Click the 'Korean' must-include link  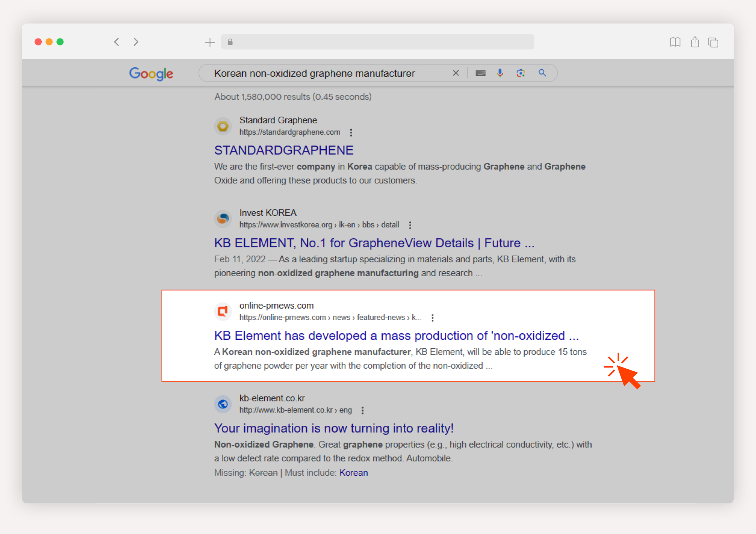353,473
